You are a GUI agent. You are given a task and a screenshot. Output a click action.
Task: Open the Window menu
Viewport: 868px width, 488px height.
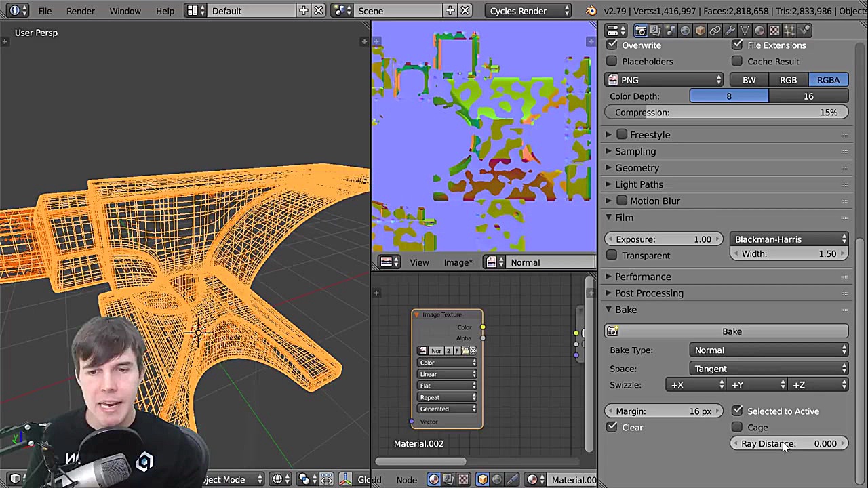click(125, 11)
